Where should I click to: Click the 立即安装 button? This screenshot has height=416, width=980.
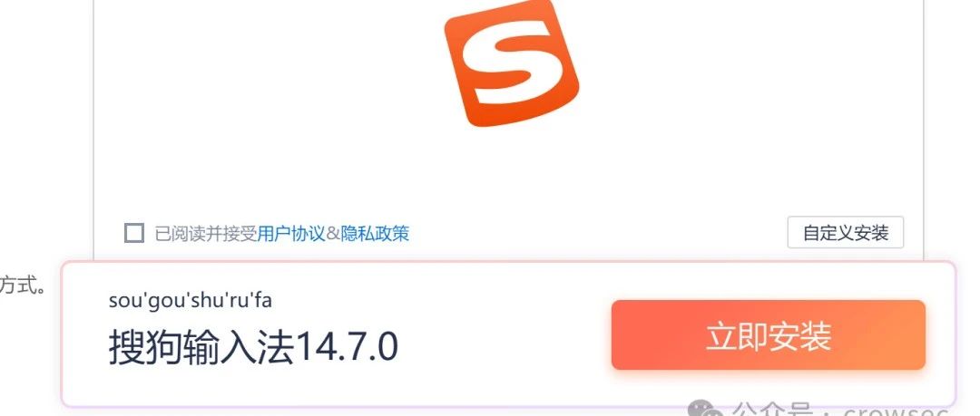point(769,334)
